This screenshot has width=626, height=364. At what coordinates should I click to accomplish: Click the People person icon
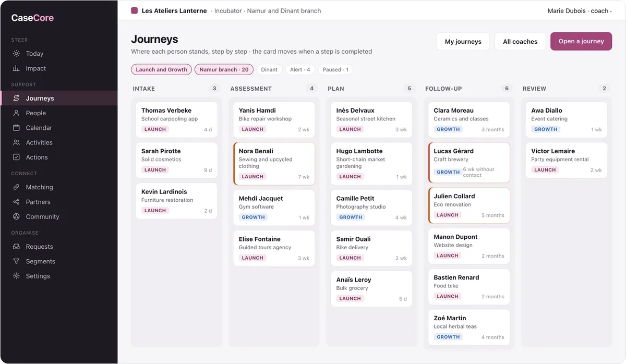[16, 113]
